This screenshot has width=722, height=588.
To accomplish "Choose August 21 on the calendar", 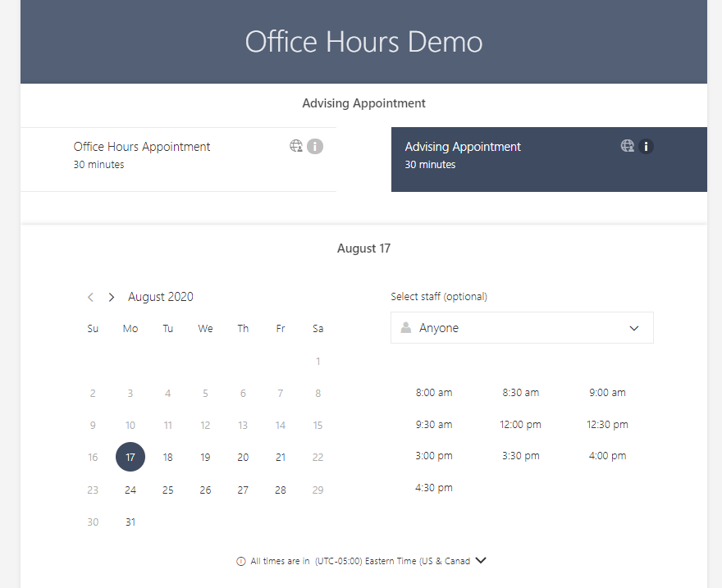I will point(281,458).
